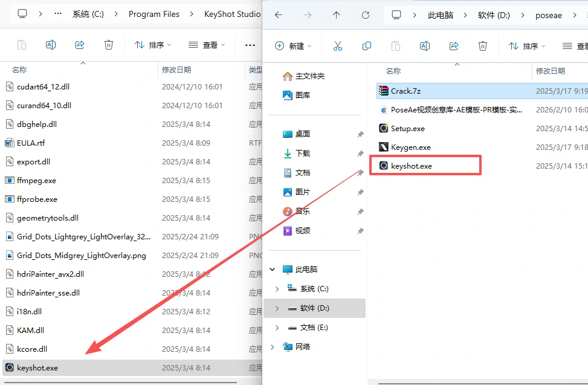
Task: Open more options ellipsis in left toolbar
Action: tap(250, 45)
